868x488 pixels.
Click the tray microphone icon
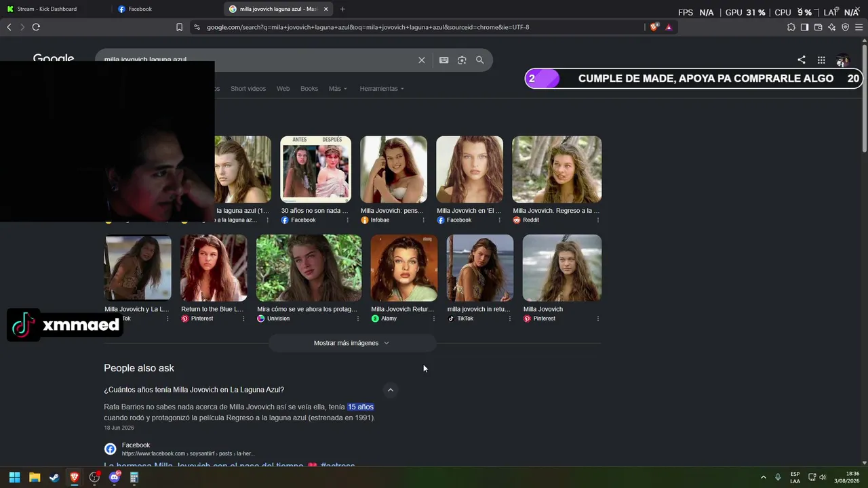tap(778, 477)
